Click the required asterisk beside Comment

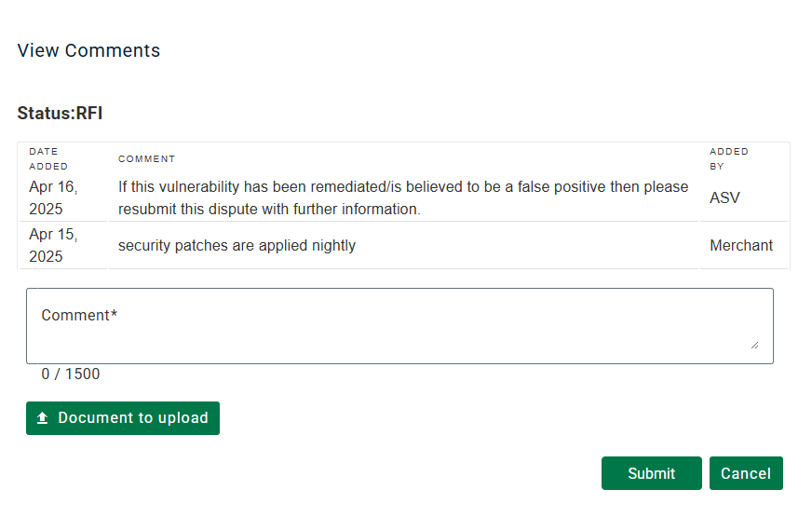(115, 314)
